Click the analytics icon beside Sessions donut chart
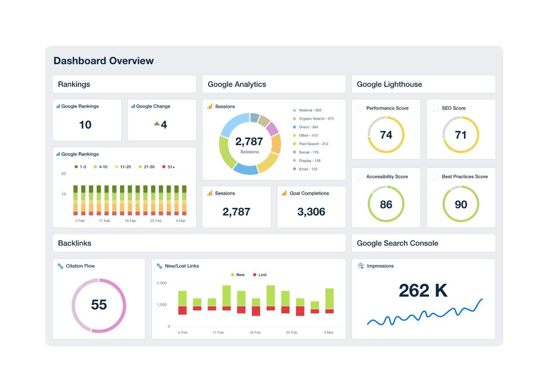Viewport: 549px width, 392px height. [210, 106]
